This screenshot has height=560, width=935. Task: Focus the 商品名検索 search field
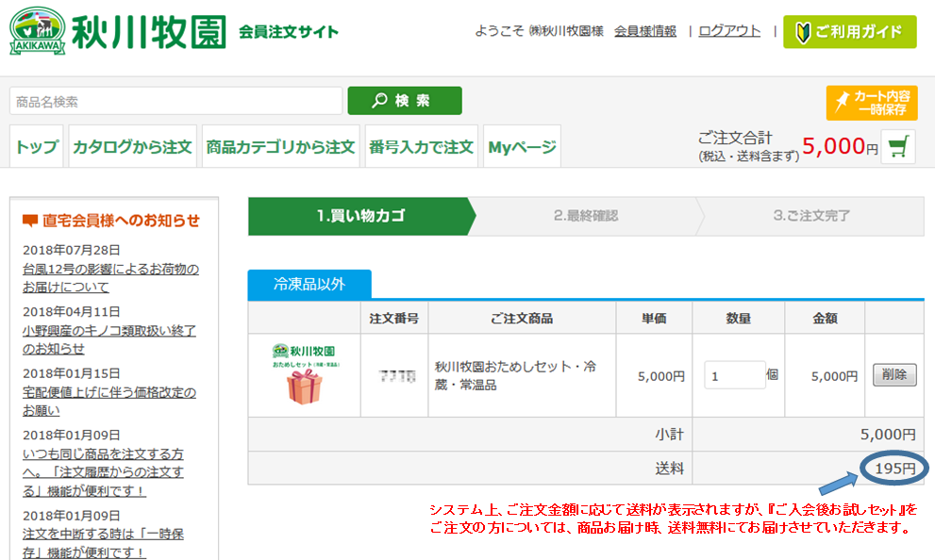(175, 101)
